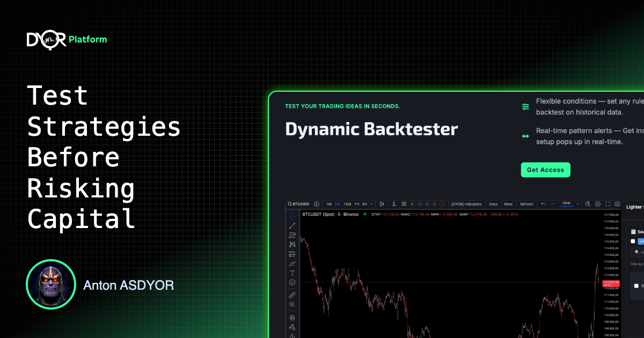Open the chart layout grid icon
This screenshot has height=338, width=644.
pyautogui.click(x=404, y=204)
